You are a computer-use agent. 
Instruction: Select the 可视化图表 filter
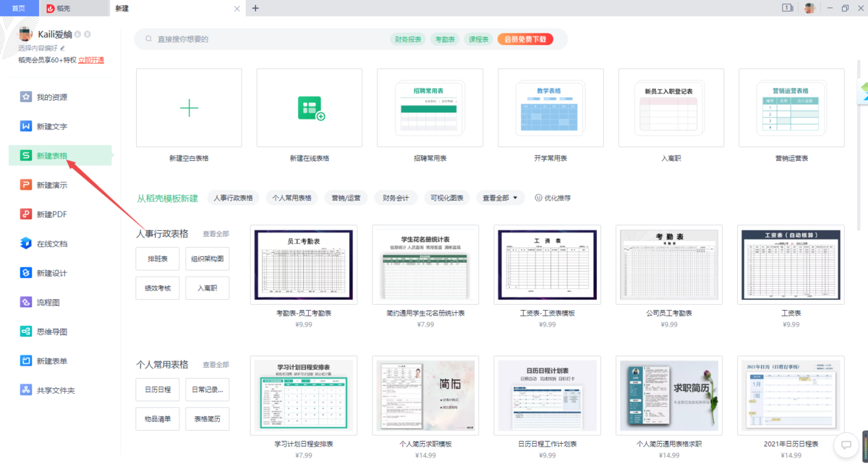pos(447,197)
